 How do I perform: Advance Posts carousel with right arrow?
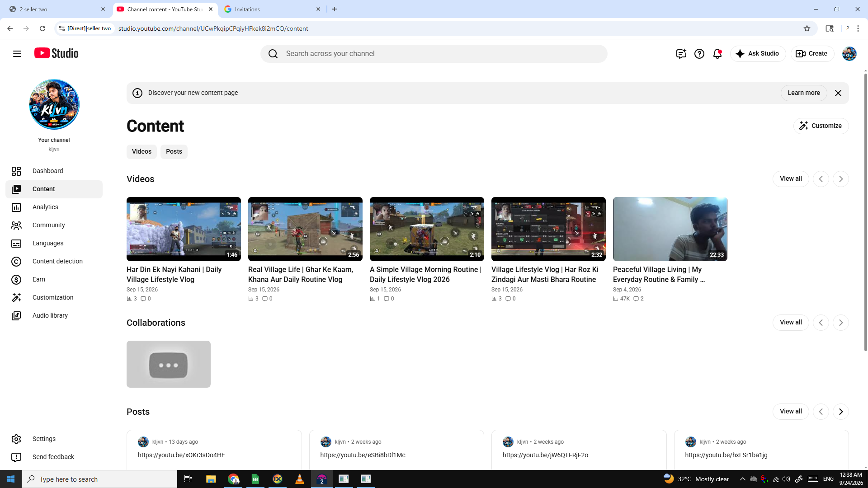tap(841, 412)
